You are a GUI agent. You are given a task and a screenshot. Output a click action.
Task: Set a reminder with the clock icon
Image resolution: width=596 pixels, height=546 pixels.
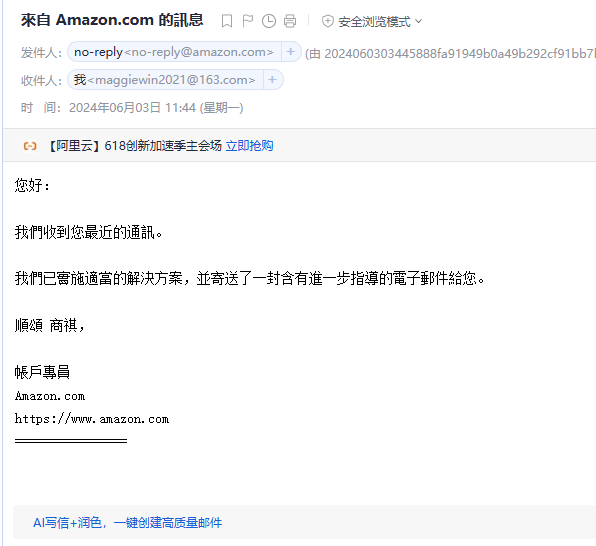click(x=269, y=21)
